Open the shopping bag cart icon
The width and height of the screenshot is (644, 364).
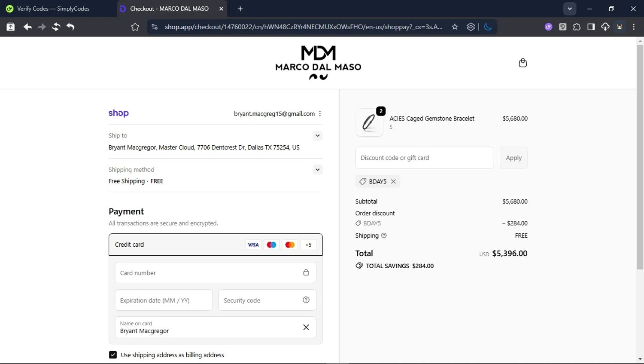pos(522,63)
